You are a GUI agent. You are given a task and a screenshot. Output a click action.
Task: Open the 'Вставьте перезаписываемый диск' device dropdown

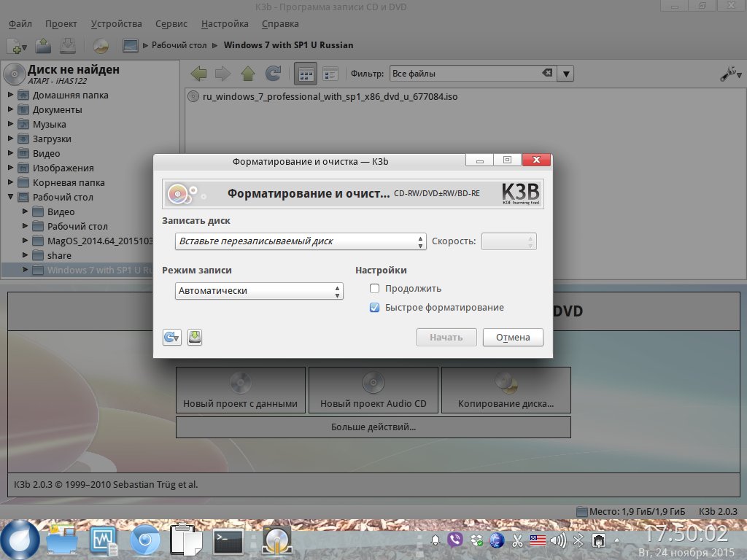pyautogui.click(x=301, y=241)
